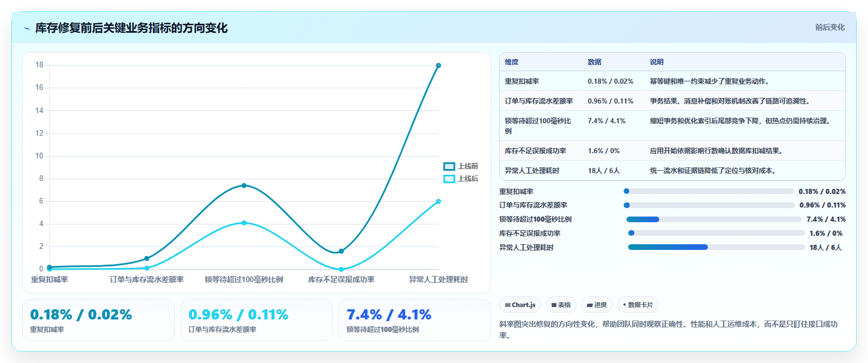Screen dimensions: 868x363
Task: Click the y-axis value 18
Action: tap(40, 65)
